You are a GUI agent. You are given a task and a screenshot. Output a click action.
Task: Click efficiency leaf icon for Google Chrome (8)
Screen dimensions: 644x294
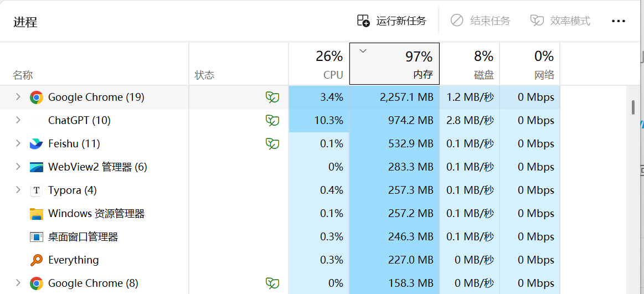click(272, 283)
